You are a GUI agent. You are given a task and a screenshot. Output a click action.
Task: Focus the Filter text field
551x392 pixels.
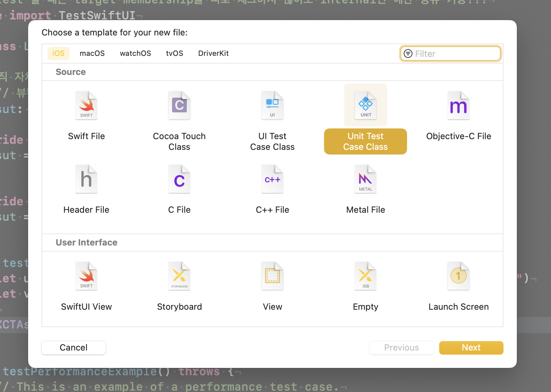point(451,54)
